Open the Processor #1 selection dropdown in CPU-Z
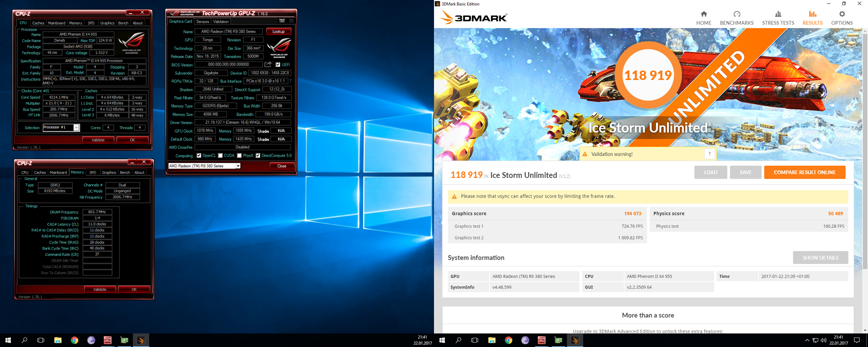Viewport: 868px width, 347px height. pyautogui.click(x=76, y=128)
